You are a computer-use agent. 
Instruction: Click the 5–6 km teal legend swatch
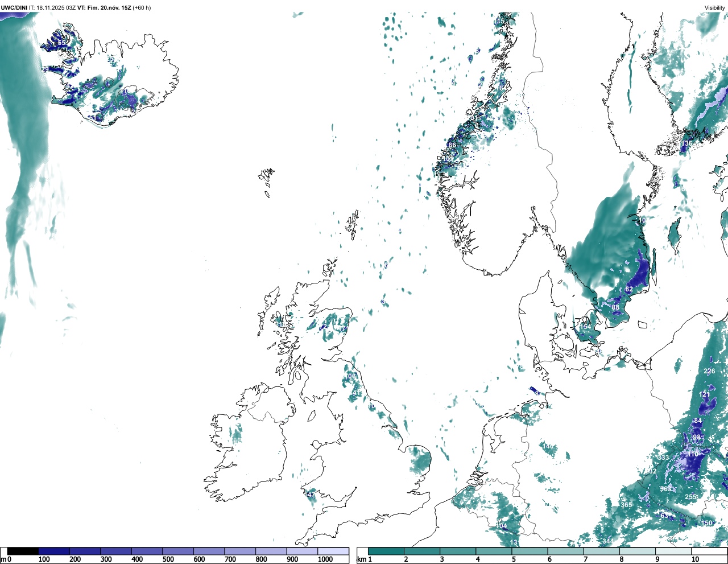pyautogui.click(x=531, y=551)
